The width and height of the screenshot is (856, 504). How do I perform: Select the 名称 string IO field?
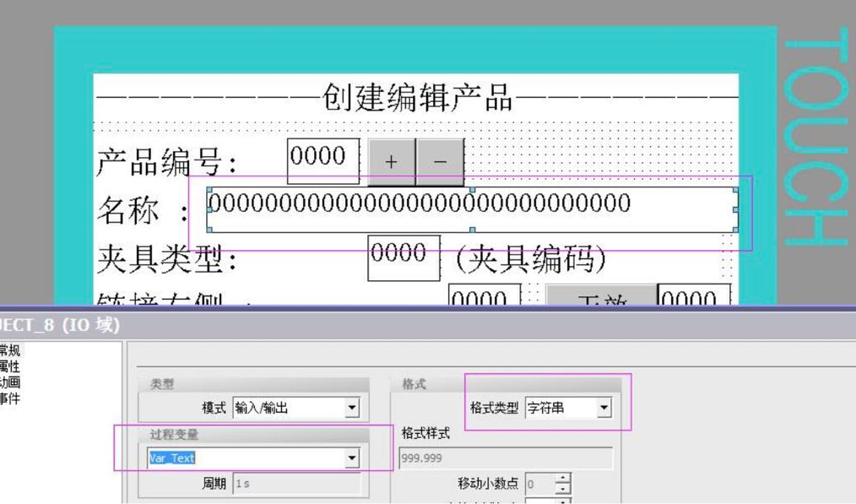pos(471,208)
